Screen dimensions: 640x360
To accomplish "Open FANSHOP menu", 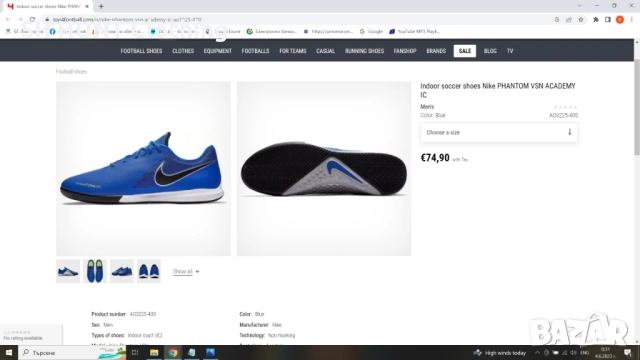I will pos(405,51).
